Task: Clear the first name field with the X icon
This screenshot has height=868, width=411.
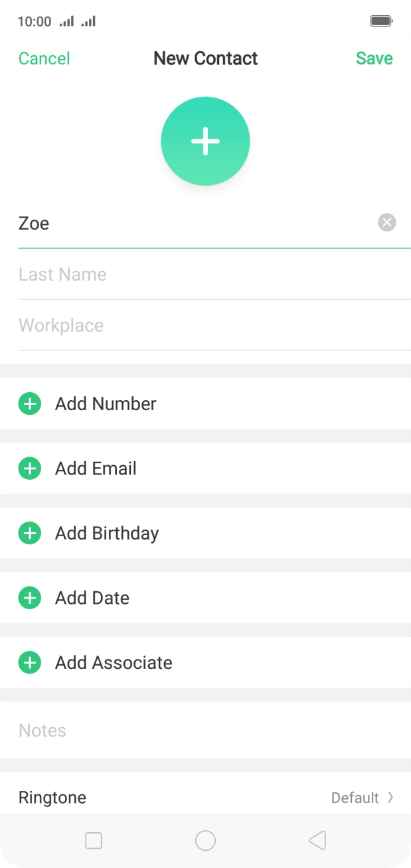Action: tap(386, 222)
